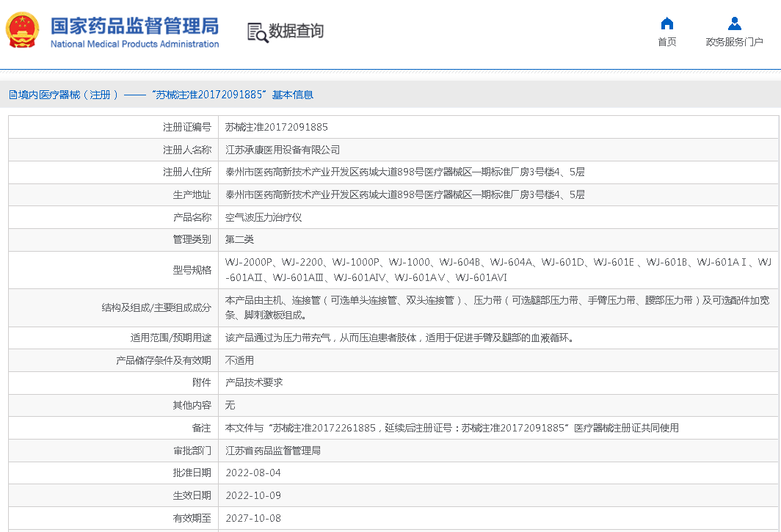Click the 附件 label
Viewport: 781px width, 532px height.
[x=201, y=382]
